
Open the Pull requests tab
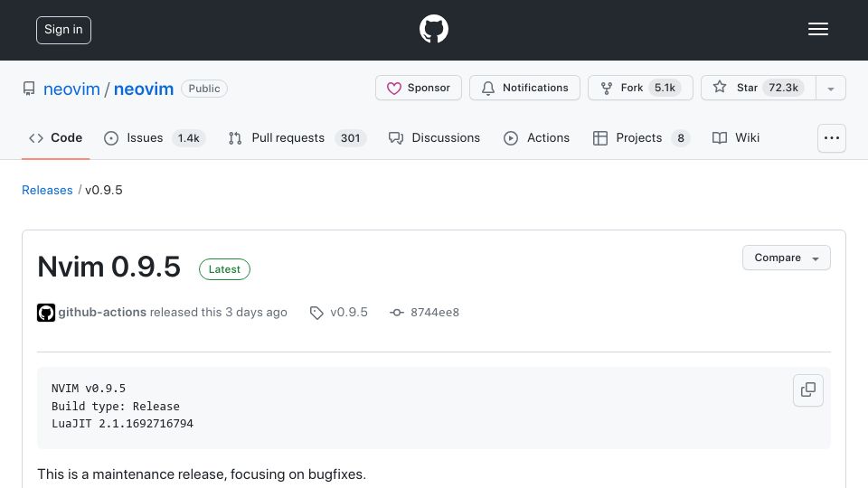(x=297, y=137)
